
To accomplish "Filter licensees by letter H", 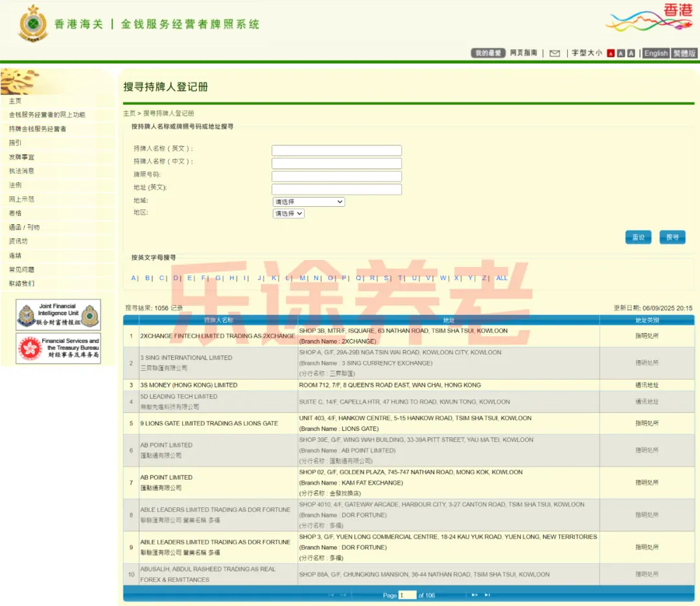I will tap(231, 278).
